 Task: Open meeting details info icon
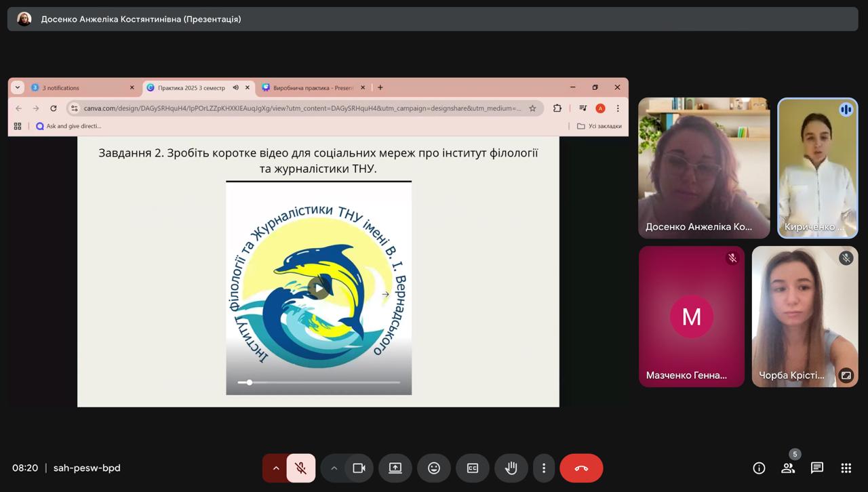(759, 468)
